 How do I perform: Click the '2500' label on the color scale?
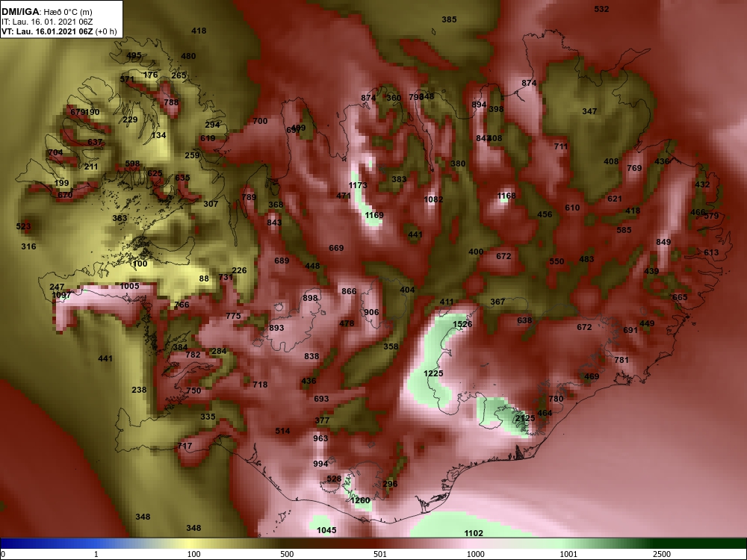point(662,554)
